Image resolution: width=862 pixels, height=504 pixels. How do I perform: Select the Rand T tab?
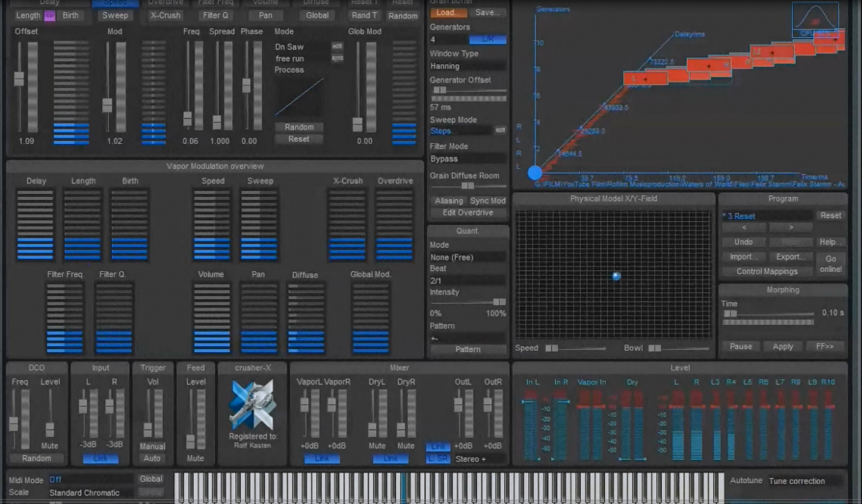click(x=365, y=16)
